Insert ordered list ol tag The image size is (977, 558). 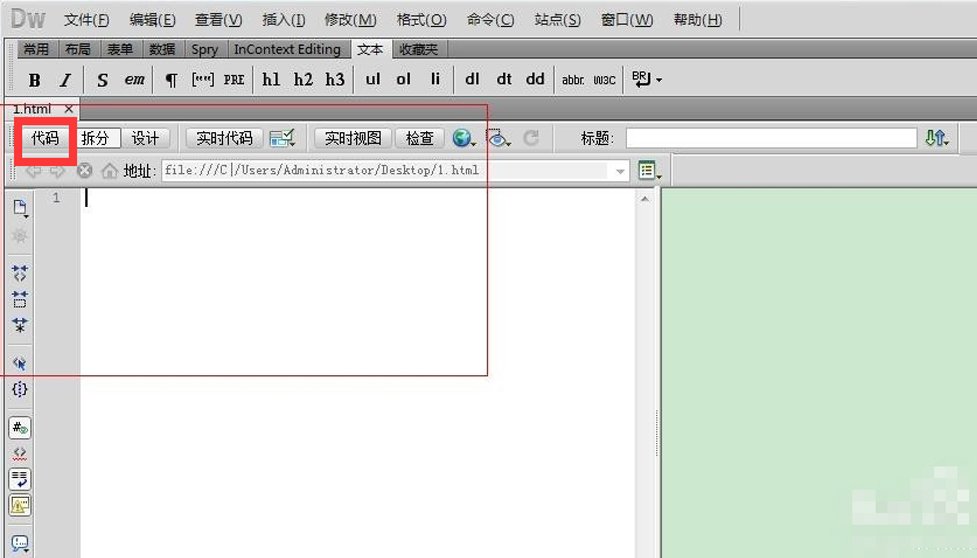pyautogui.click(x=404, y=79)
